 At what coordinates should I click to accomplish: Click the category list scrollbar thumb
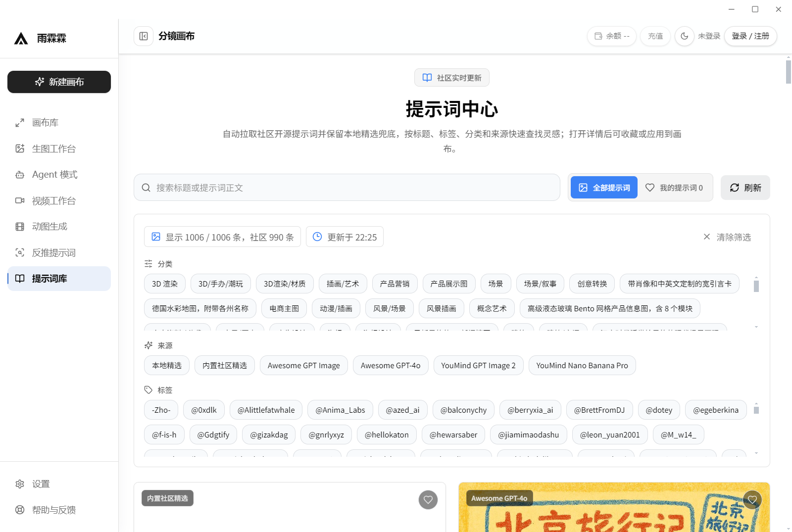pyautogui.click(x=756, y=286)
